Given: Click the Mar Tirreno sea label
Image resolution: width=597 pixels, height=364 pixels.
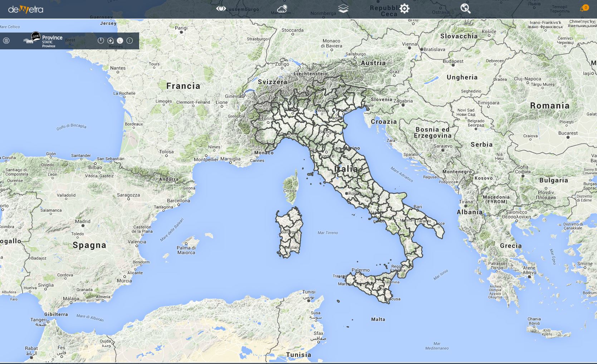Looking at the screenshot, I should [328, 233].
